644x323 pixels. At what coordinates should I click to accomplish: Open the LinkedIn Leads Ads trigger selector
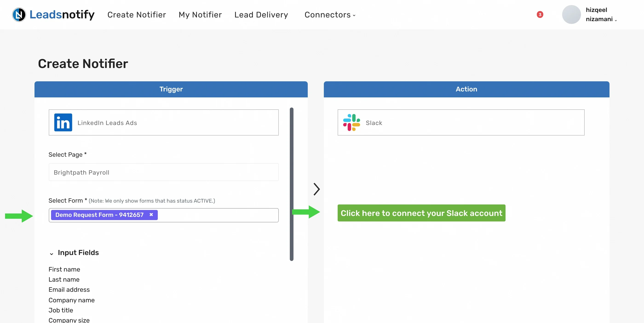point(164,122)
